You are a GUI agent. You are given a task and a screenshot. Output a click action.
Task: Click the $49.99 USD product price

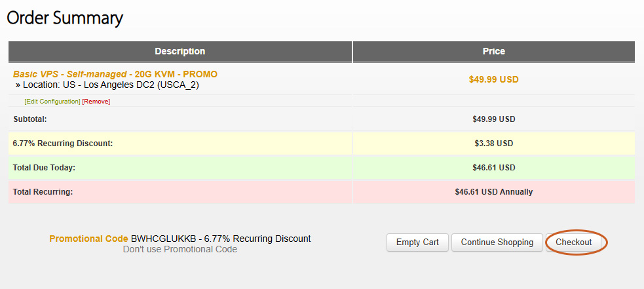(493, 79)
